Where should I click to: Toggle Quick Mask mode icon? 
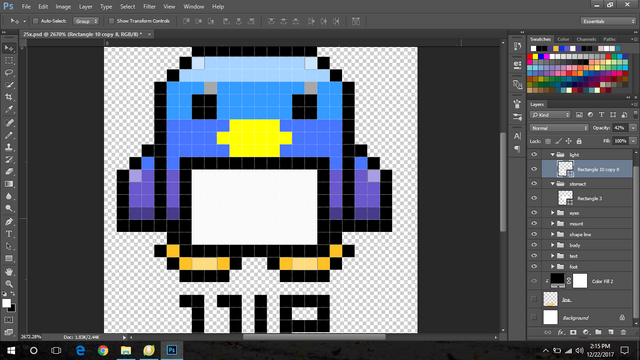(x=9, y=320)
